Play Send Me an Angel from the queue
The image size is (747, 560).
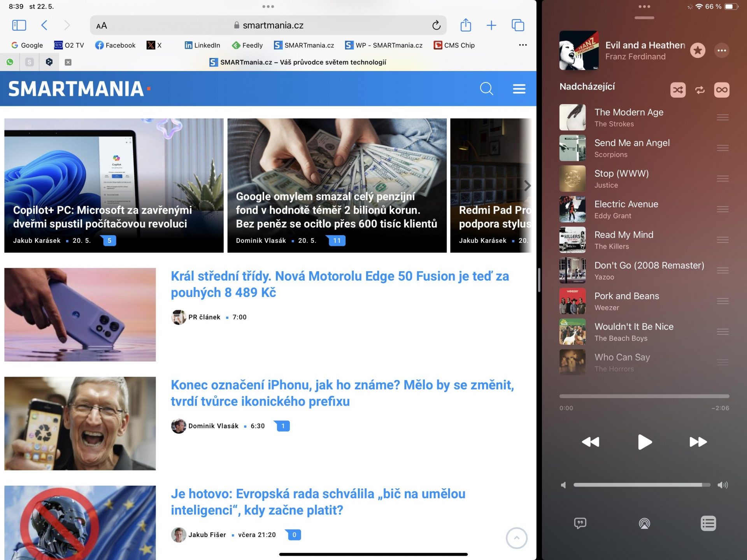(x=644, y=148)
